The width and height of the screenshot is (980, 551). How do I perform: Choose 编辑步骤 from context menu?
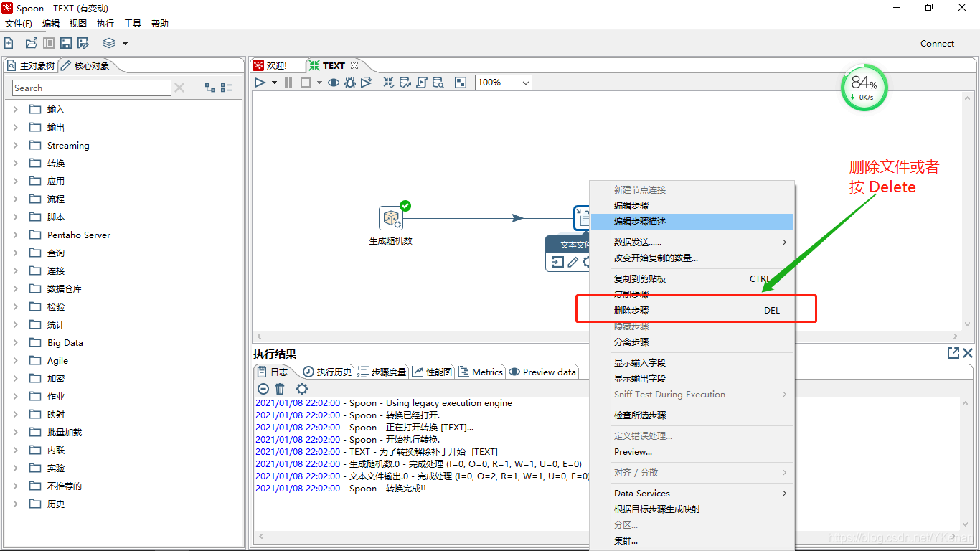[x=692, y=206]
